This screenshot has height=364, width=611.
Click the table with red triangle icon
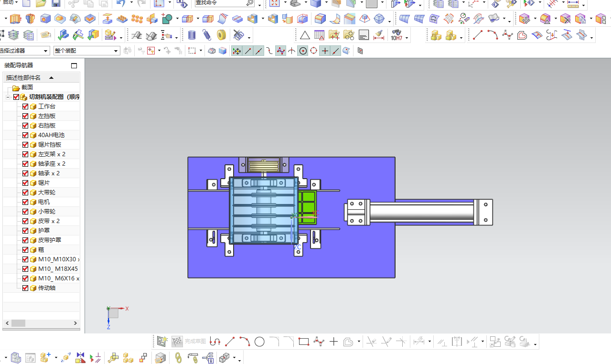pyautogui.click(x=319, y=35)
